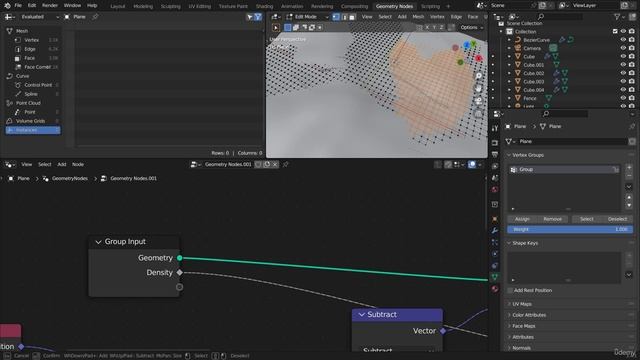Open node editor Add menu
Viewport: 640px width, 360px height.
click(x=62, y=164)
